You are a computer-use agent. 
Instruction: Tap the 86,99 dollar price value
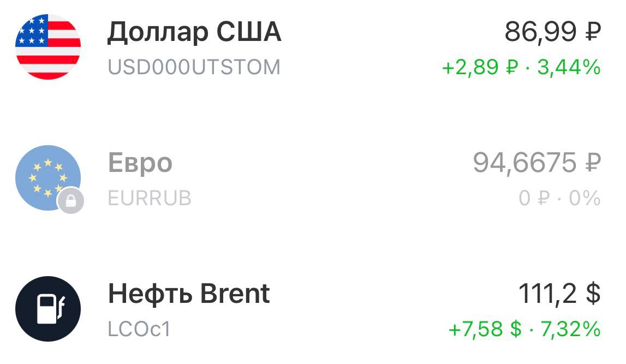[x=540, y=33]
